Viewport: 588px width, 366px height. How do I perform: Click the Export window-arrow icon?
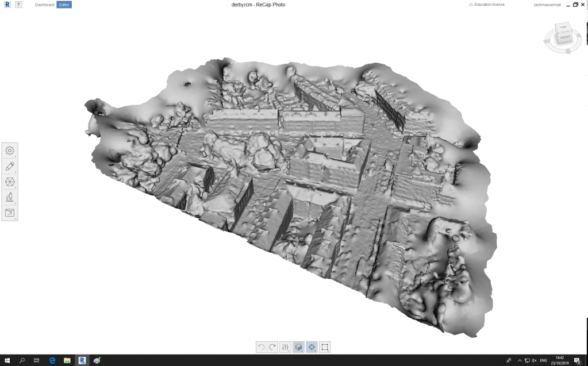click(x=10, y=213)
